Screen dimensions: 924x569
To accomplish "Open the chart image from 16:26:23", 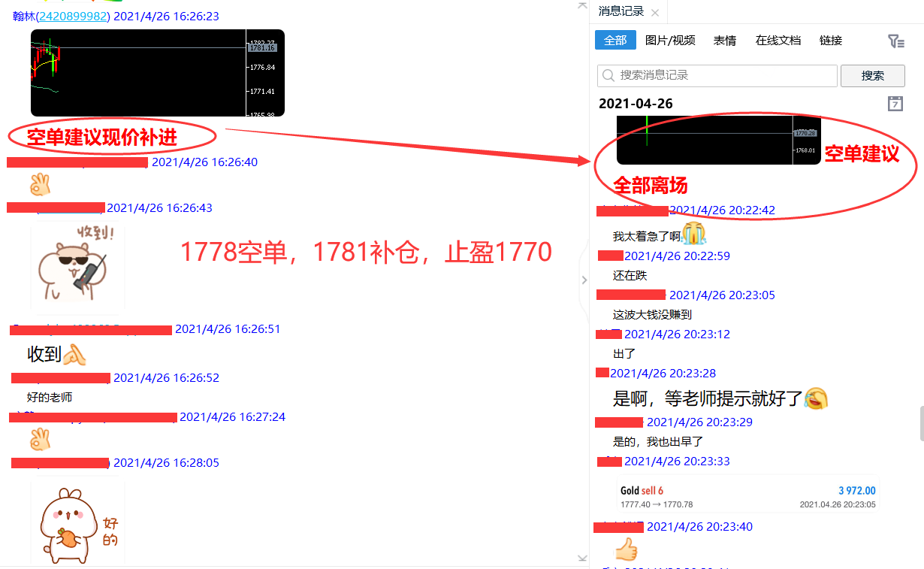I will pos(158,73).
